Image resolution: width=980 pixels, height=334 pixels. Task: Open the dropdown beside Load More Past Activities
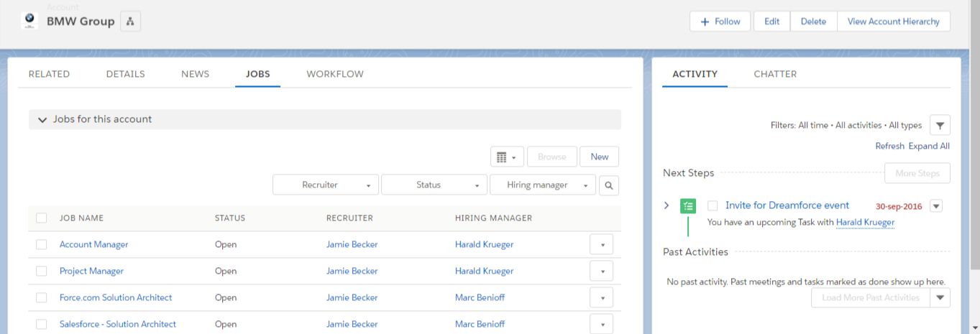940,297
